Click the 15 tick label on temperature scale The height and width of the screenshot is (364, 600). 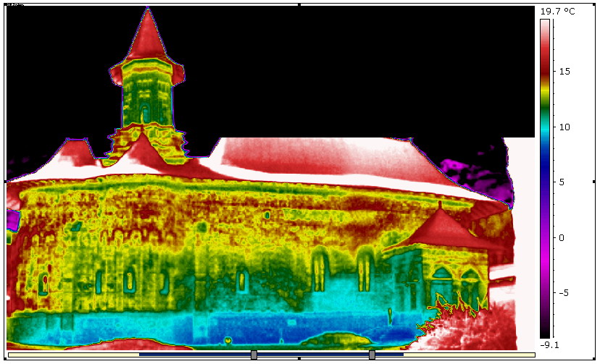(x=563, y=71)
